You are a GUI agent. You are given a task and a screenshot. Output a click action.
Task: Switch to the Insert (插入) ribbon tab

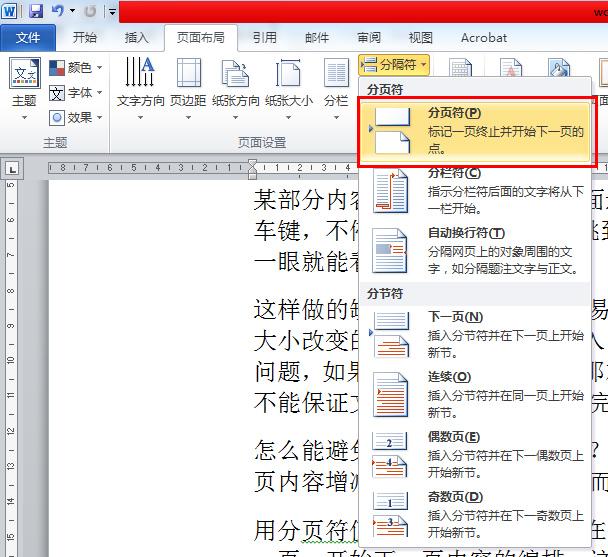(136, 38)
